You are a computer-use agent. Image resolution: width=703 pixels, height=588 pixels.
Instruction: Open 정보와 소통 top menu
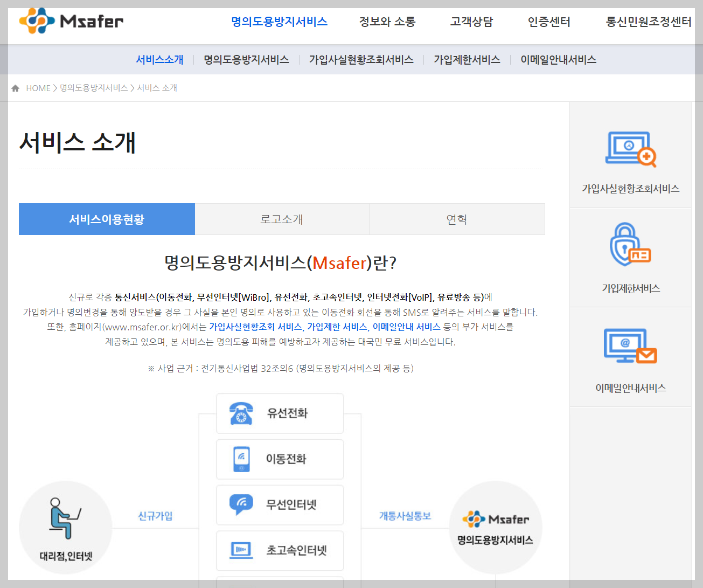pyautogui.click(x=387, y=22)
